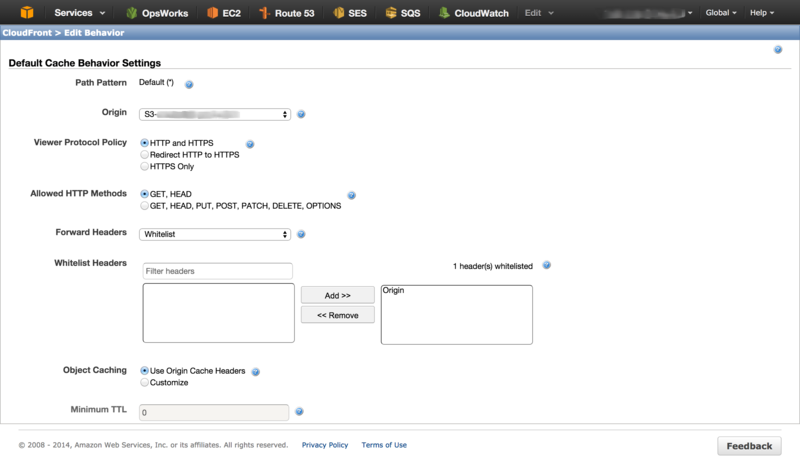Select HTTP and HTTPS protocol policy
The height and width of the screenshot is (461, 800).
(144, 143)
